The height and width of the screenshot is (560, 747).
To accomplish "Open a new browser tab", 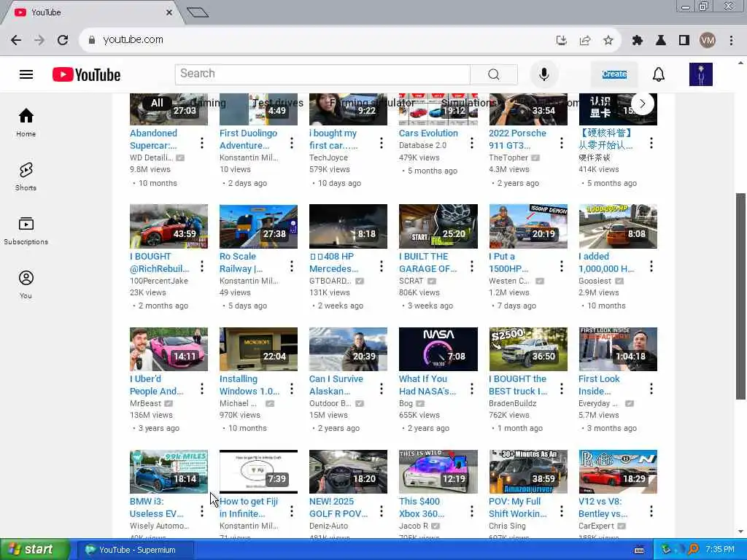I will tap(198, 12).
